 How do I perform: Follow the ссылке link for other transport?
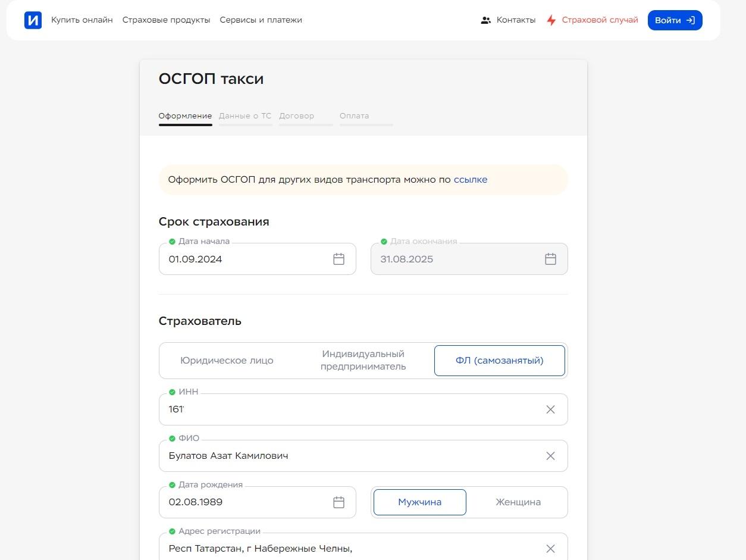pos(470,180)
